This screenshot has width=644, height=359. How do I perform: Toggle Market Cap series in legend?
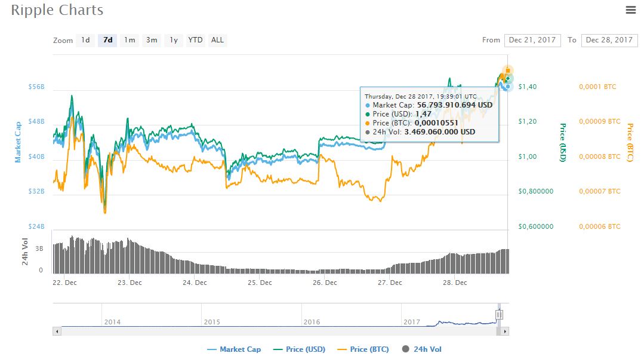[234, 349]
